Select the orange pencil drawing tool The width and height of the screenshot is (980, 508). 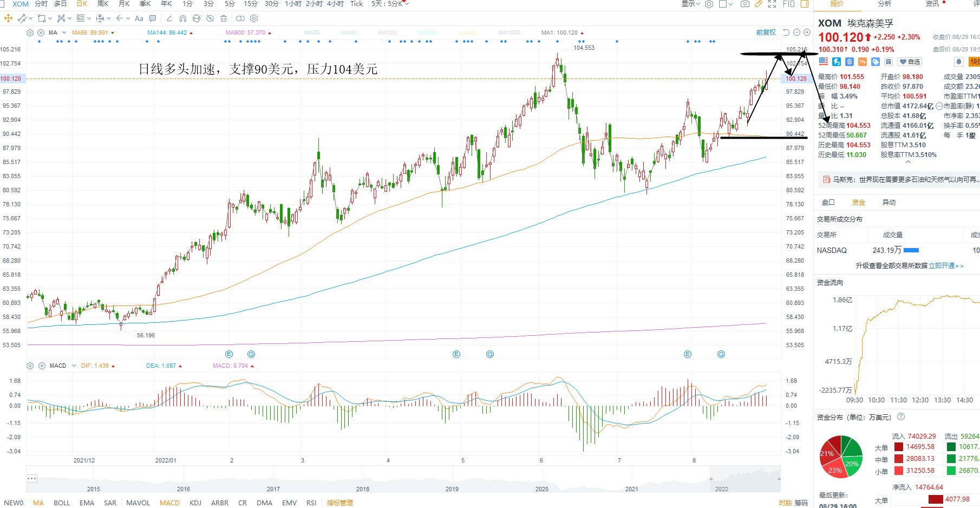tap(759, 4)
